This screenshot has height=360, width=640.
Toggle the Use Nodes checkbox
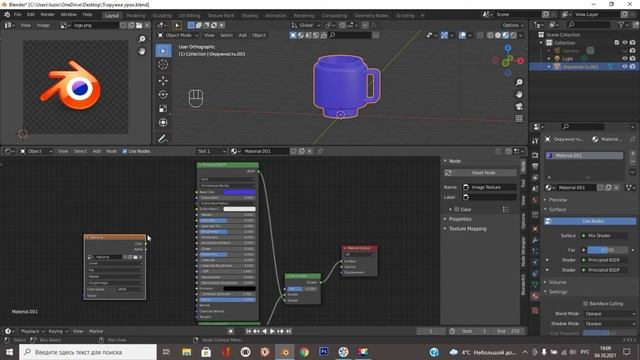click(125, 151)
